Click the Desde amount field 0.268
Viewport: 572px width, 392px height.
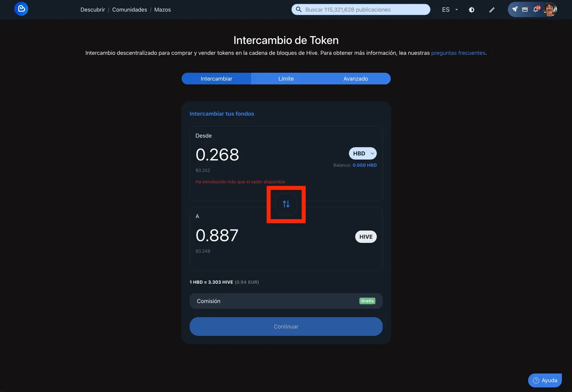(218, 155)
